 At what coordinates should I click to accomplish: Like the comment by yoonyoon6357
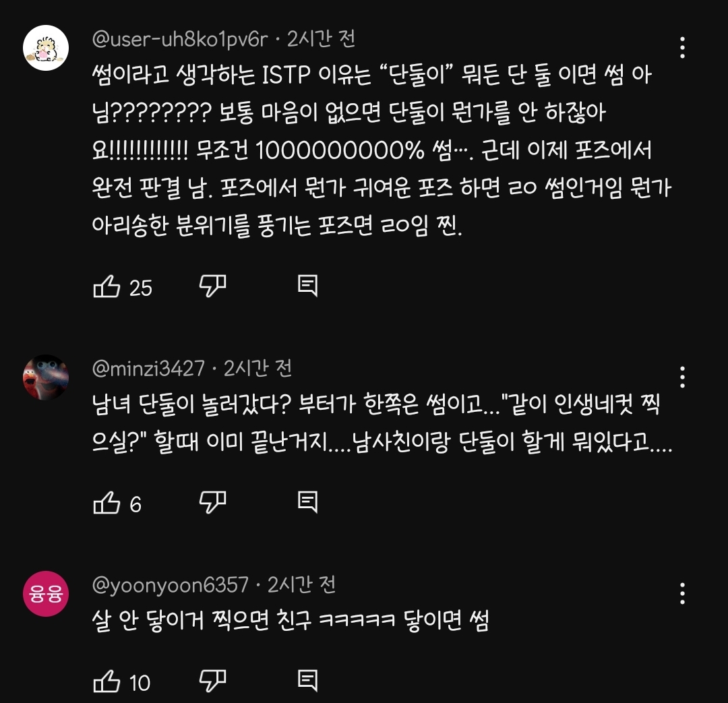coord(107,681)
